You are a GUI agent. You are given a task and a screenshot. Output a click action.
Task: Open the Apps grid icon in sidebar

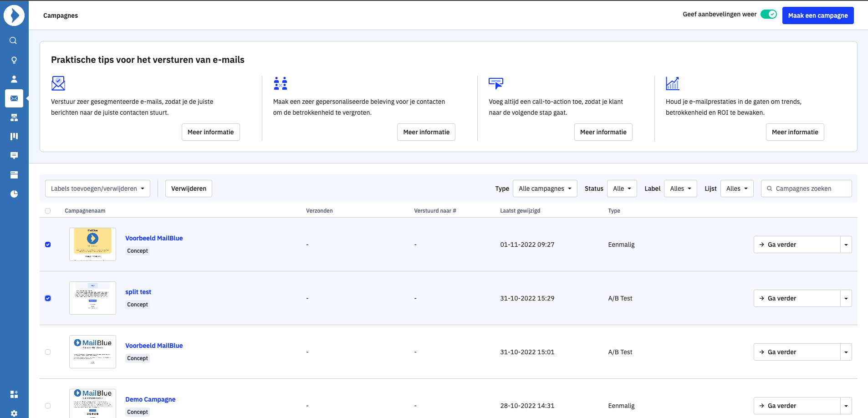[14, 394]
